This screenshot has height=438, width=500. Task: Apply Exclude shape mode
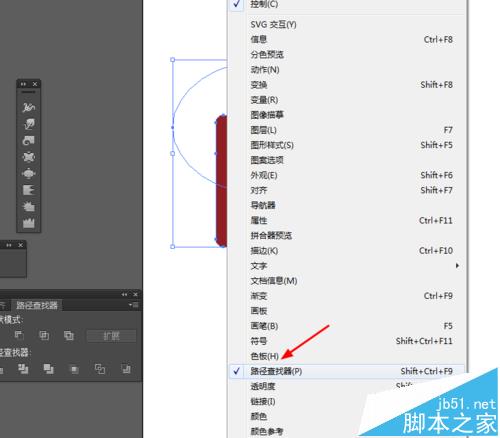[x=69, y=335]
